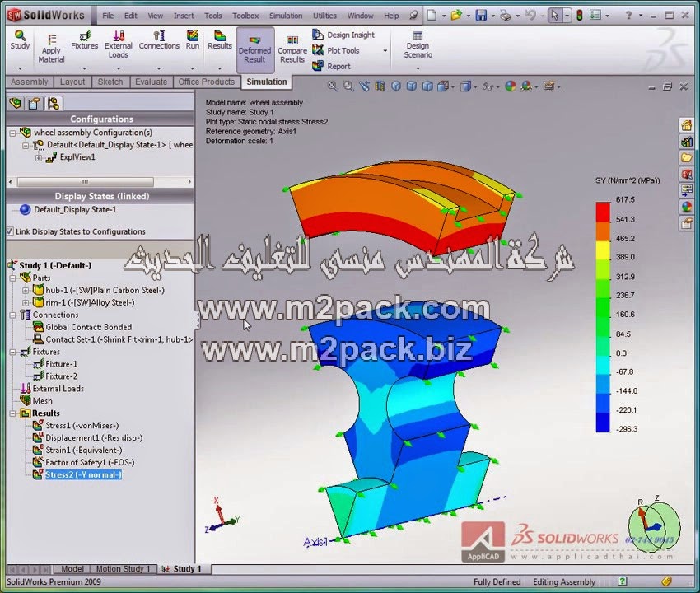Click the Zoom to Area icon
Image resolution: width=700 pixels, height=593 pixels.
tap(348, 86)
